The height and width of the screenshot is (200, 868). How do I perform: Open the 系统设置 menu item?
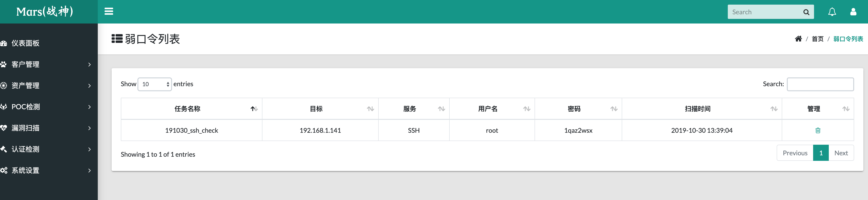pyautogui.click(x=49, y=170)
